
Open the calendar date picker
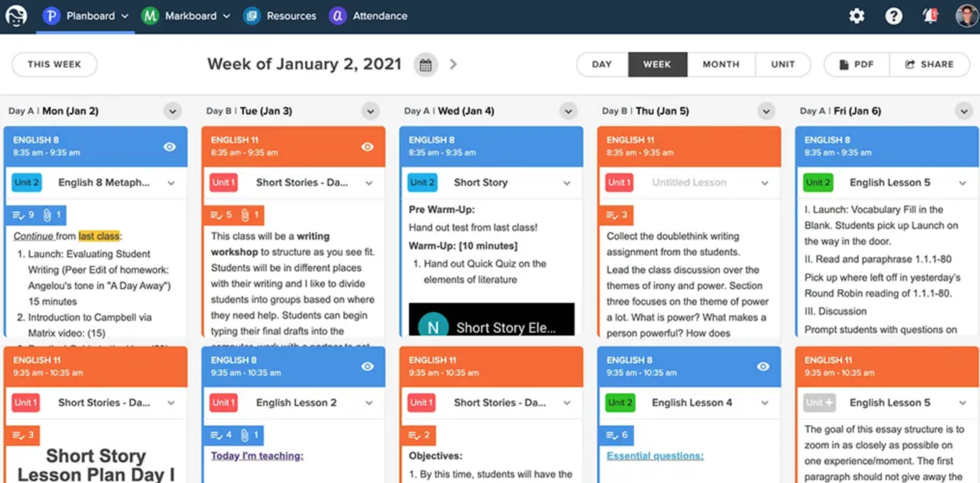(426, 64)
